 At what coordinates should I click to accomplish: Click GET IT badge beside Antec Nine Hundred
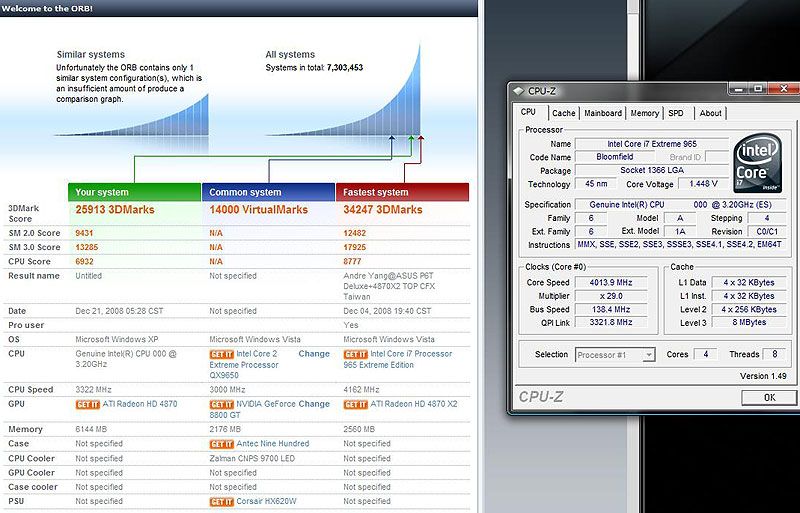point(221,444)
